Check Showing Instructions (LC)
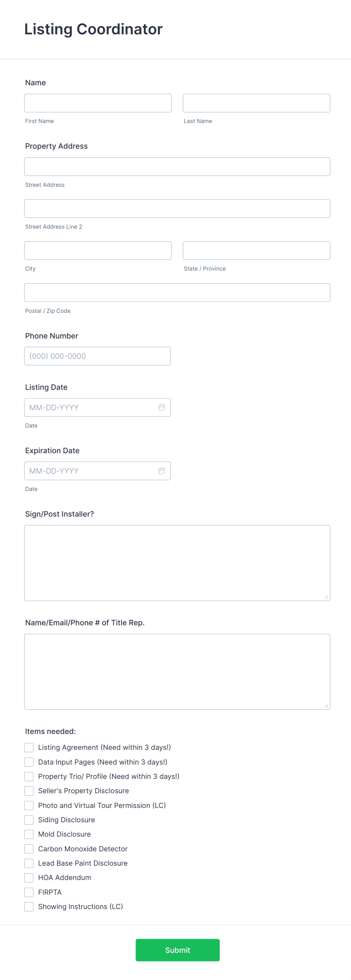The image size is (351, 980). (29, 906)
